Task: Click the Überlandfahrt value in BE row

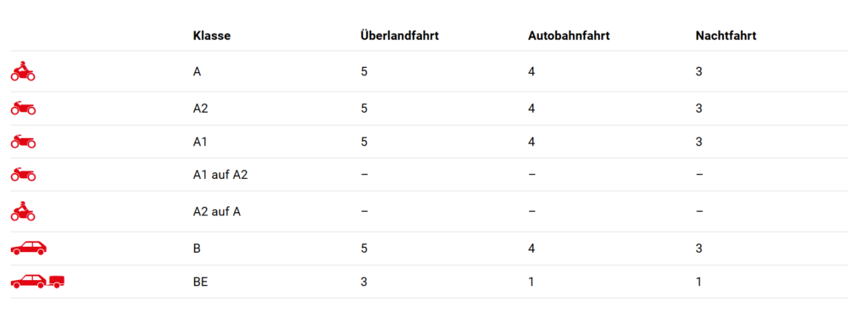Action: 364,282
